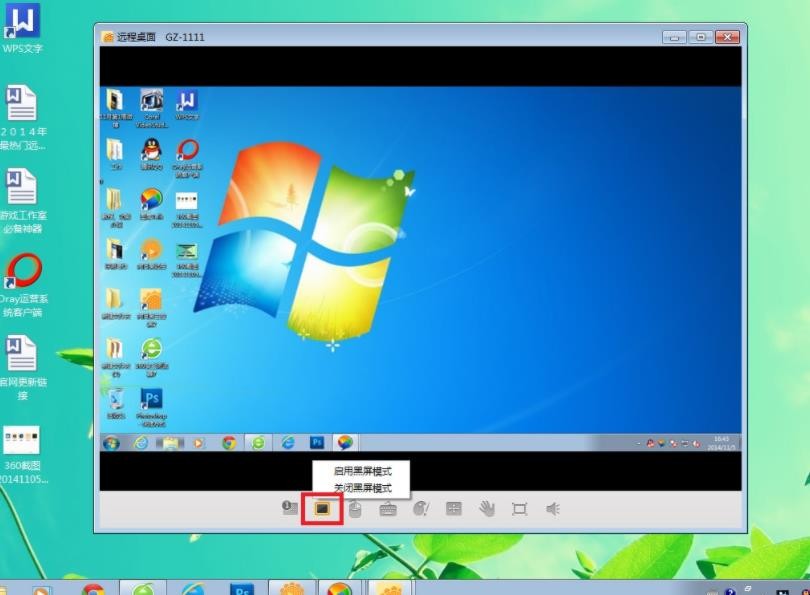Image resolution: width=810 pixels, height=595 pixels.
Task: Open the WPS文字 shortcut on the local desktop
Action: pyautogui.click(x=22, y=29)
